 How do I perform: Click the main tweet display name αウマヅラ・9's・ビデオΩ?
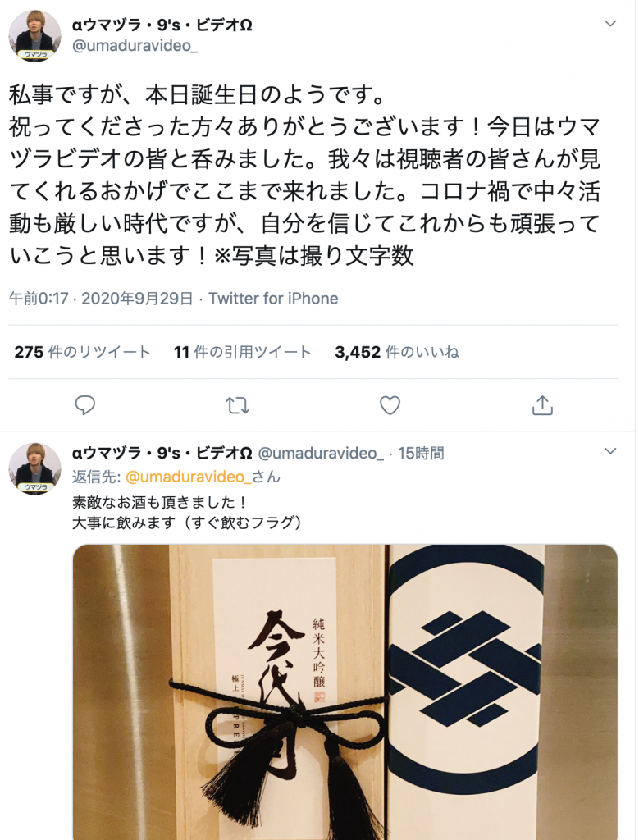[162, 25]
